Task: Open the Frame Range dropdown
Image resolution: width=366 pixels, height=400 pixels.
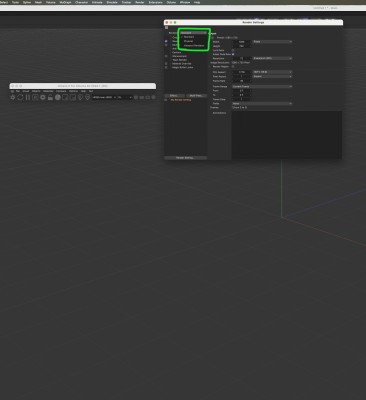Action: tap(262, 86)
